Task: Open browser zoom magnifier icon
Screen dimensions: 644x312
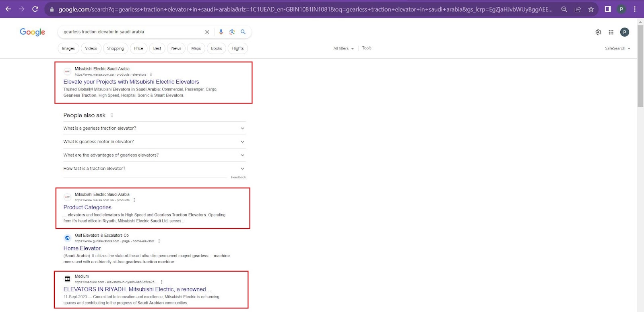Action: [x=564, y=9]
